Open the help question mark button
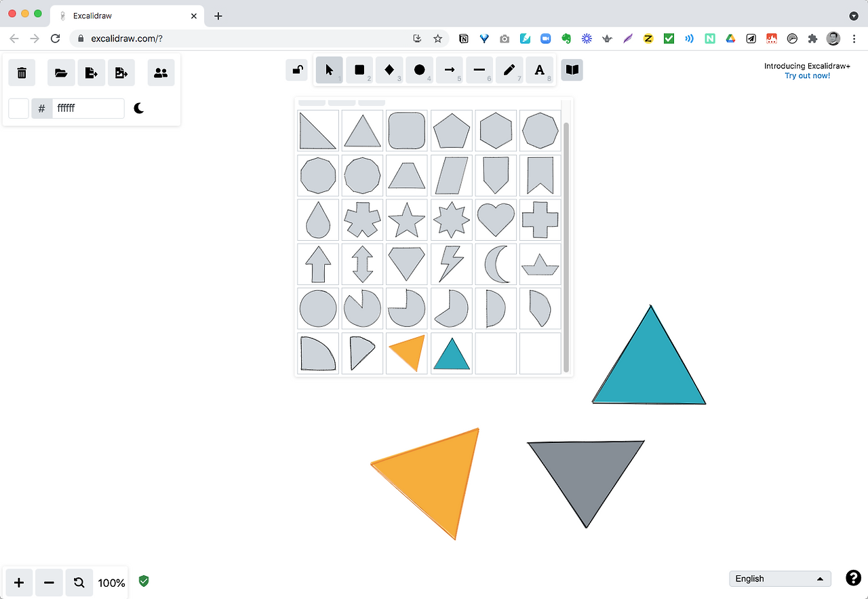The width and height of the screenshot is (868, 599). 853,578
